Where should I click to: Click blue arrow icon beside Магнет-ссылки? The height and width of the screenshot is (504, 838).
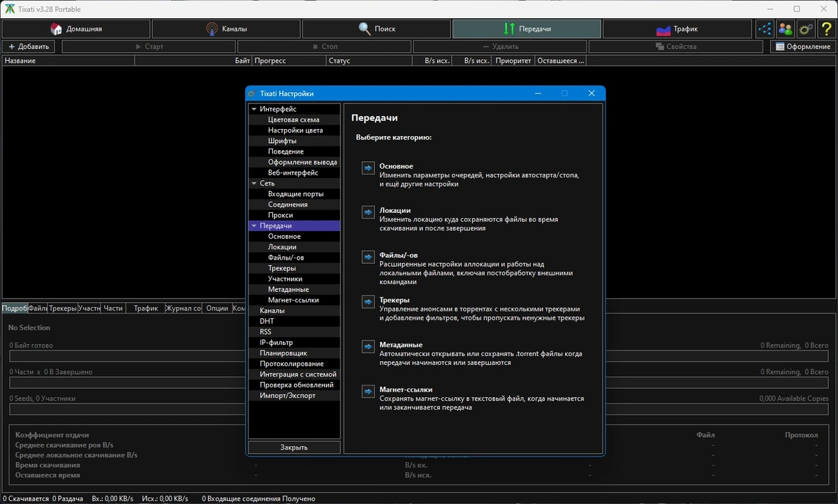click(x=368, y=392)
